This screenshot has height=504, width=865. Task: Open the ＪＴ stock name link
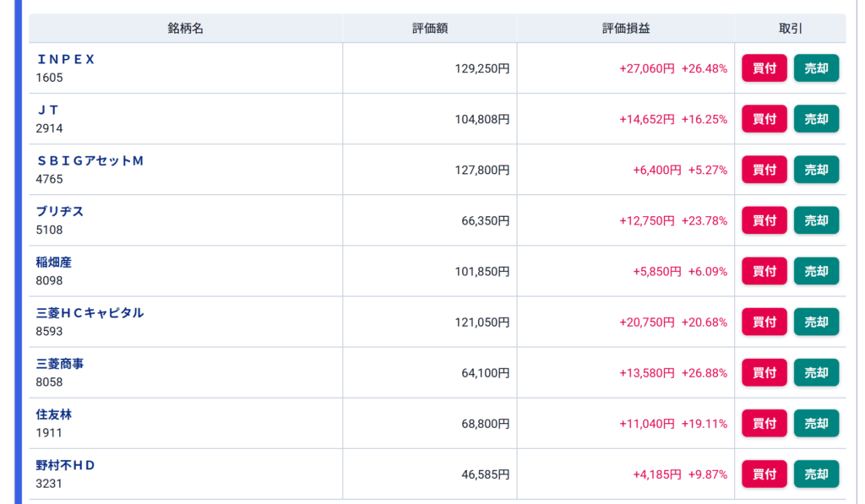[47, 110]
